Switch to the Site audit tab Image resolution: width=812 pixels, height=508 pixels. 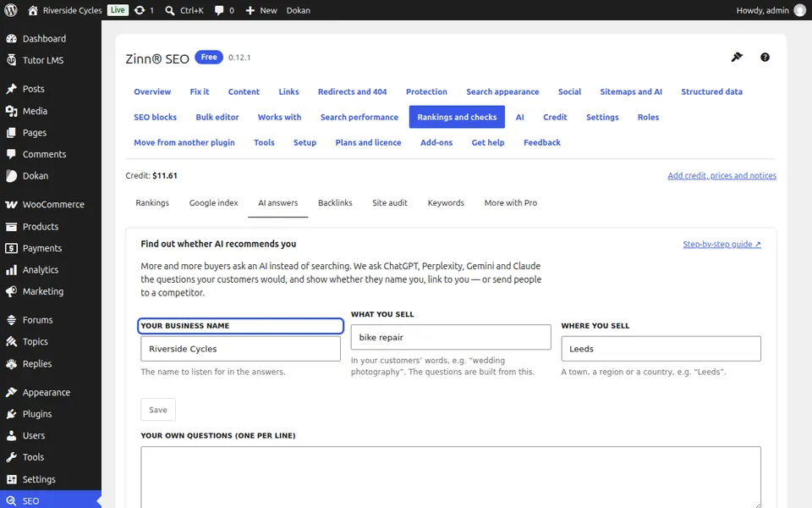390,202
